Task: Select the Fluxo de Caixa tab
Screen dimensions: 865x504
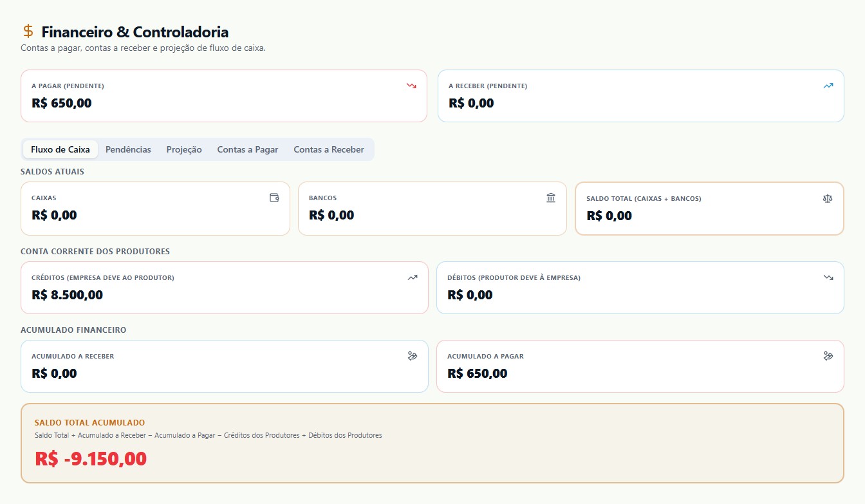Action: tap(60, 149)
